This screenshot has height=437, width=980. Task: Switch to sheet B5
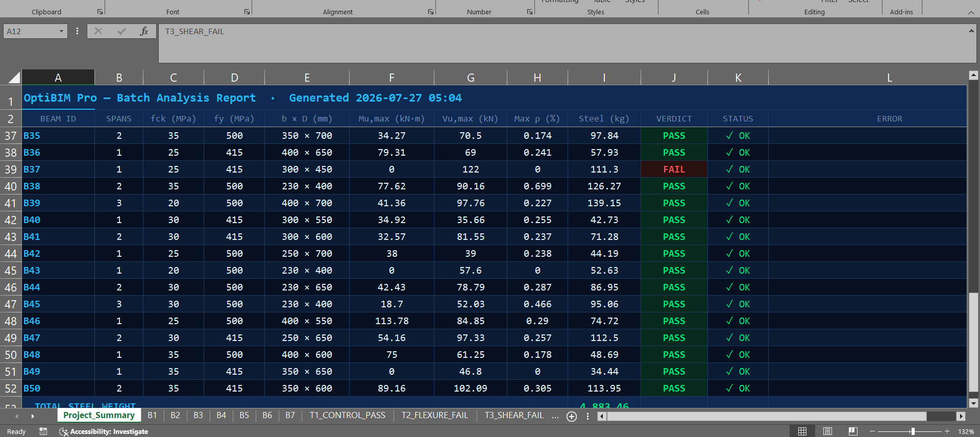tap(244, 416)
